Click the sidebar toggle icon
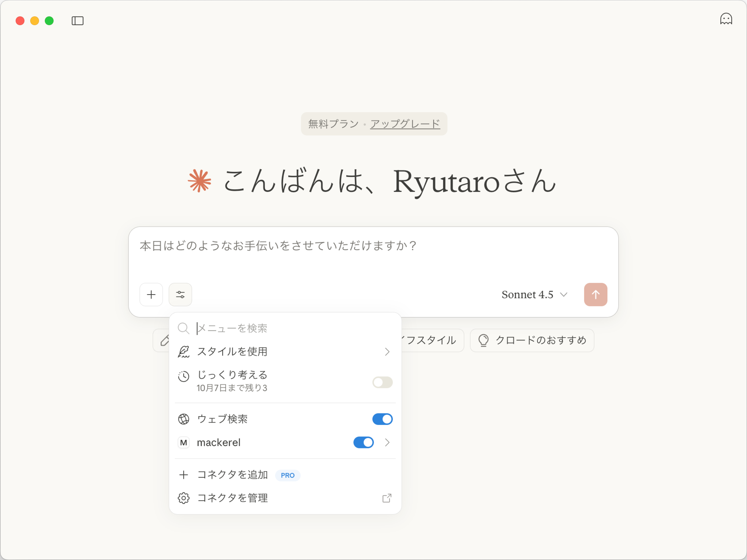The width and height of the screenshot is (747, 560). pos(77,21)
